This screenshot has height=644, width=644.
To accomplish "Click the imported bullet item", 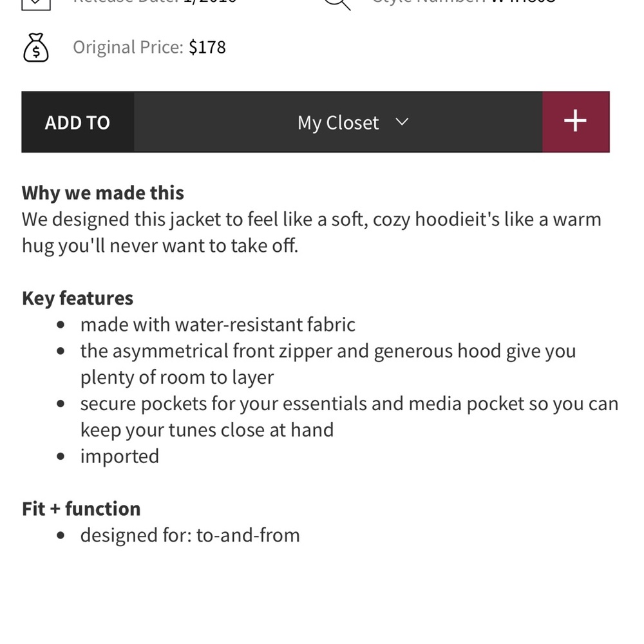I will [120, 457].
